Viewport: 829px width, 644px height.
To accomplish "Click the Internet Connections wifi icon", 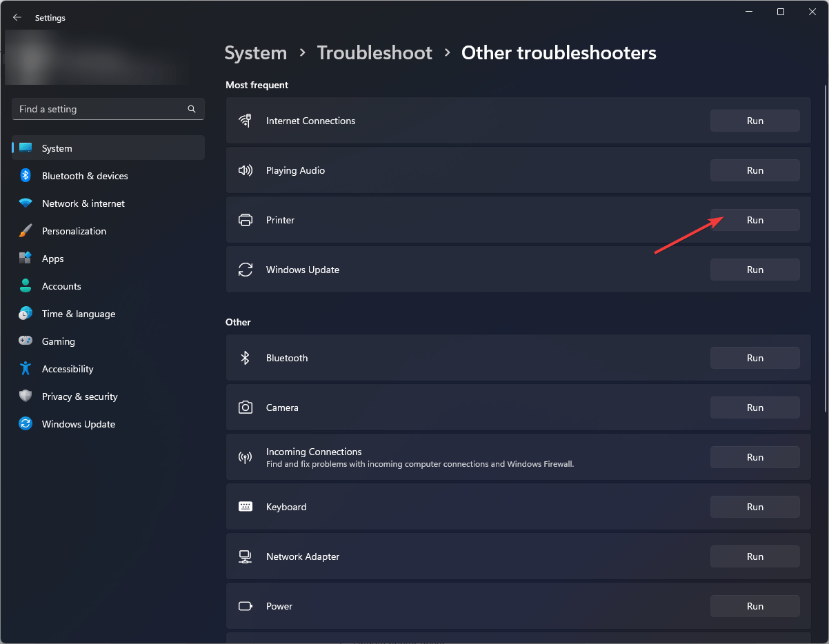I will 245,121.
